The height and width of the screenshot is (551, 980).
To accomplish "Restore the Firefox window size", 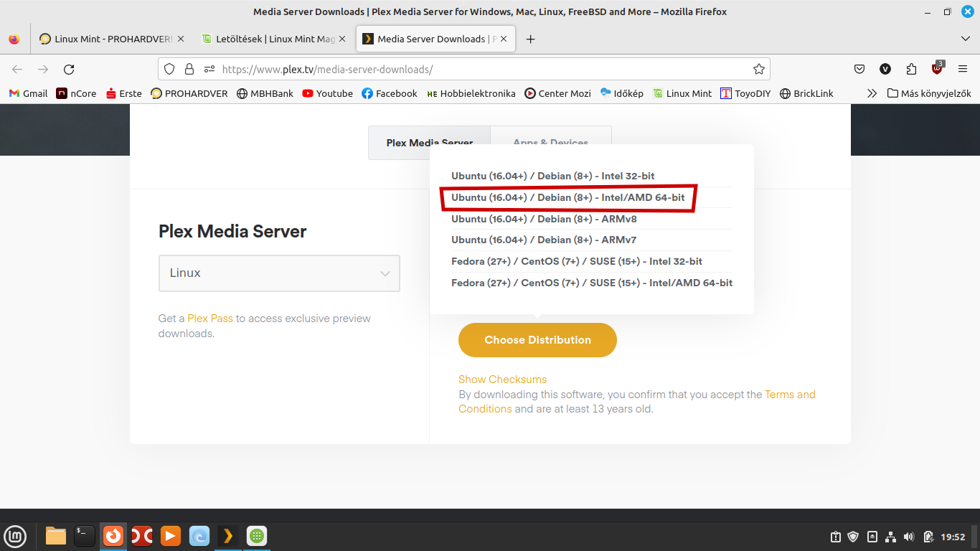I will pos(947,11).
